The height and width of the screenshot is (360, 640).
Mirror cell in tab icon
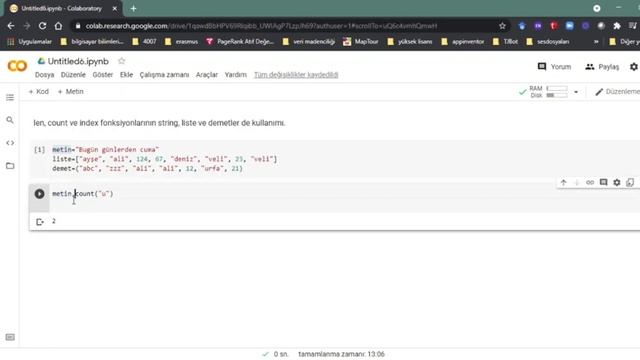point(630,182)
